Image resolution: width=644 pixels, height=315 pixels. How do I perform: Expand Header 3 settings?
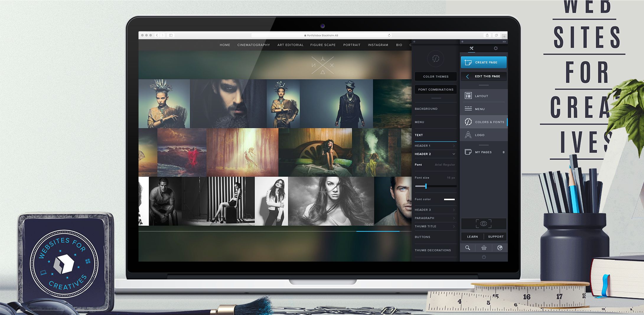[x=436, y=210]
